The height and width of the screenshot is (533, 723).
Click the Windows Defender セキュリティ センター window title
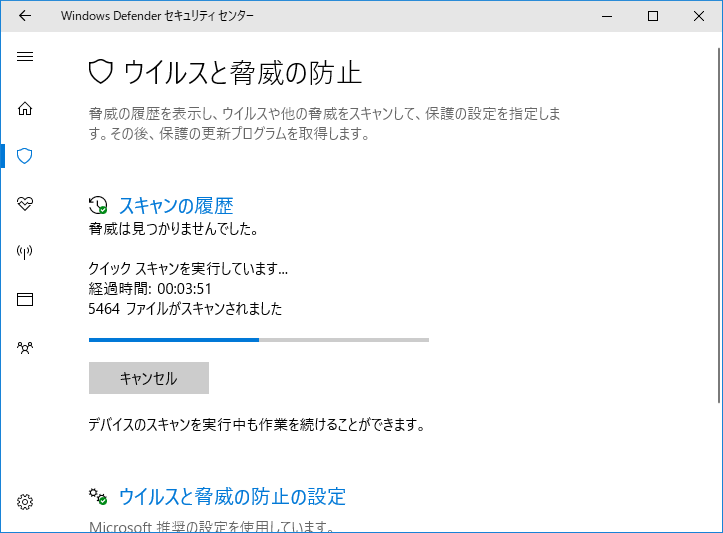point(157,16)
